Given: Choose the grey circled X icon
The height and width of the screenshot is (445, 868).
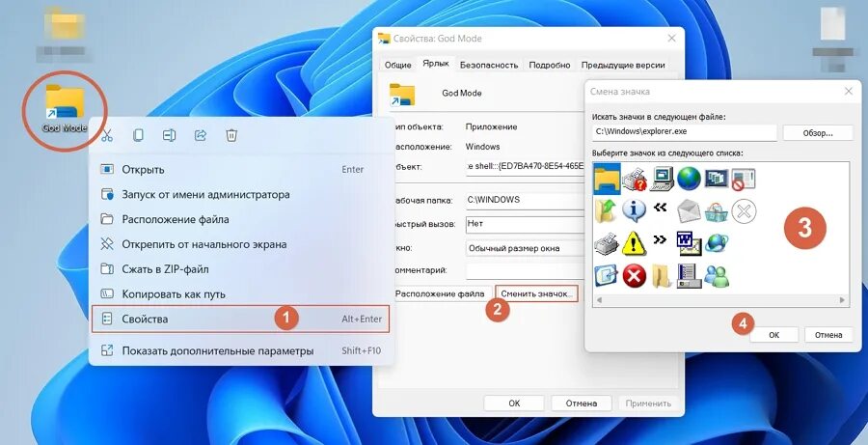Looking at the screenshot, I should (744, 211).
